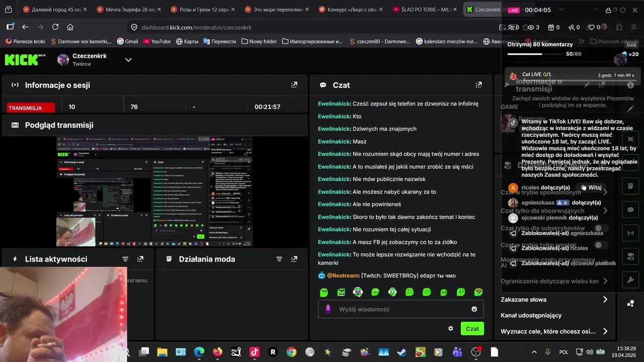The width and height of the screenshot is (644, 362).
Task: Click the red TRANSMISJA status badge
Action: 31,108
